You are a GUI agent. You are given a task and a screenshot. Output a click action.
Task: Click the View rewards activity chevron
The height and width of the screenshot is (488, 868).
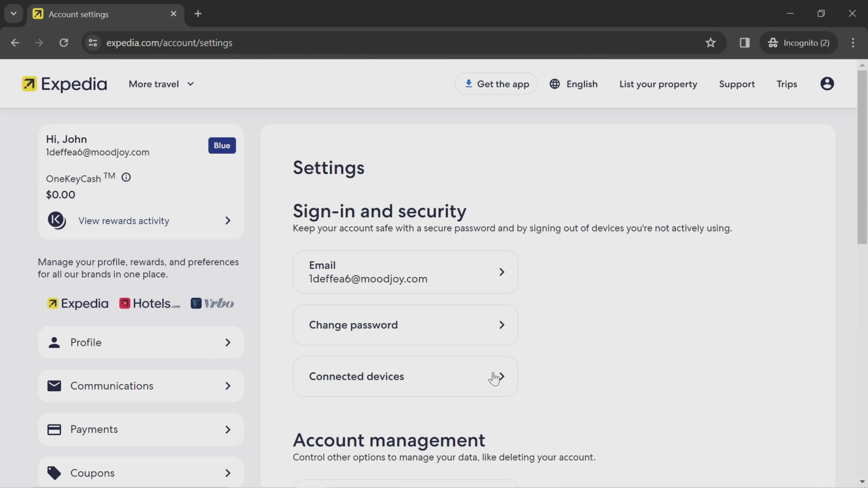click(x=228, y=221)
